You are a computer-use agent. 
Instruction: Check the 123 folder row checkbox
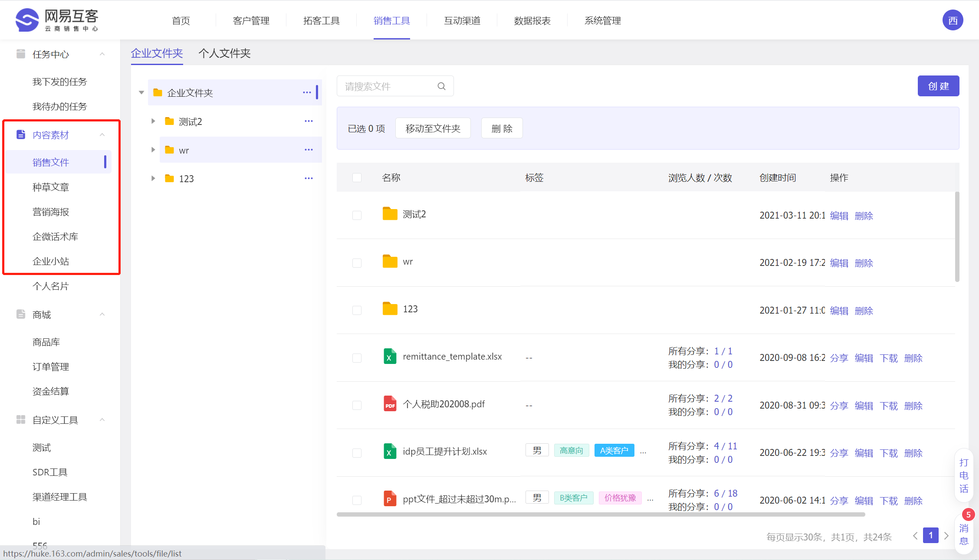(x=357, y=310)
